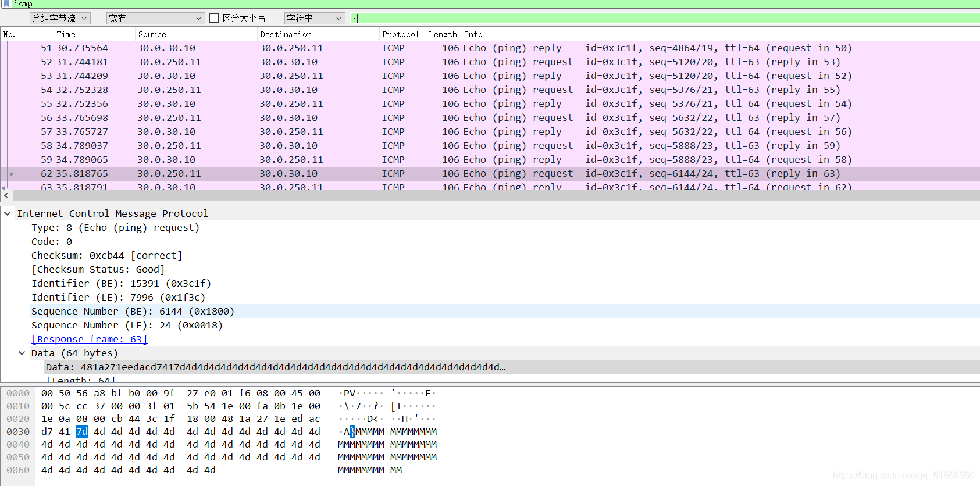Click highlighted } character in ASCII pane
Image resolution: width=980 pixels, height=486 pixels.
(x=352, y=431)
